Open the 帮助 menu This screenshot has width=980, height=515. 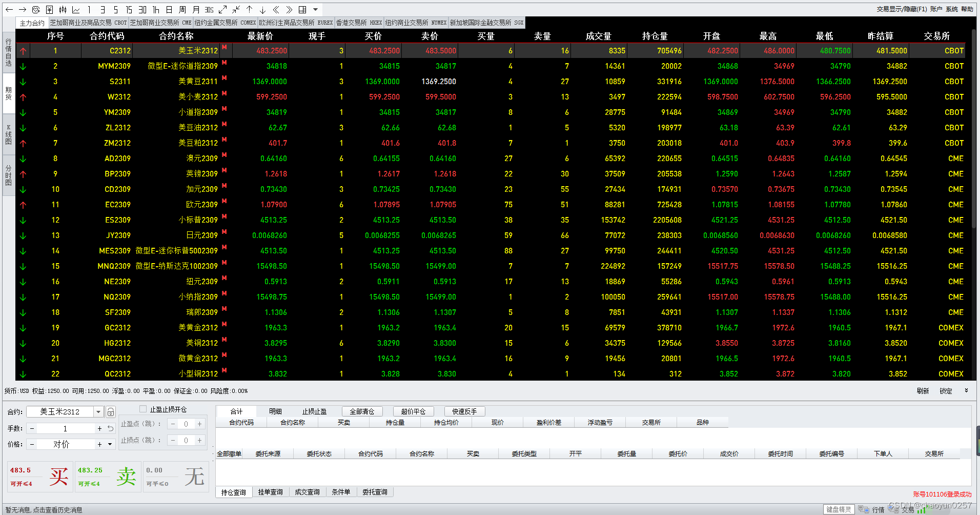[967, 9]
